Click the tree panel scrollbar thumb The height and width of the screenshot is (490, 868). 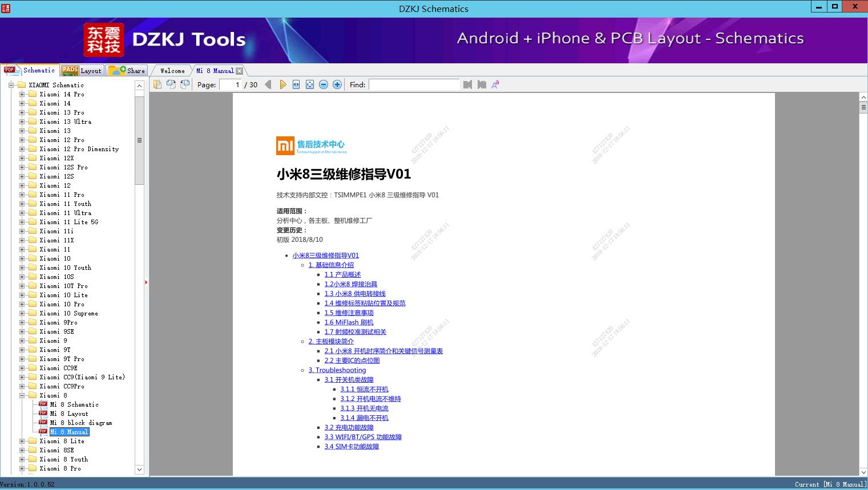click(139, 140)
